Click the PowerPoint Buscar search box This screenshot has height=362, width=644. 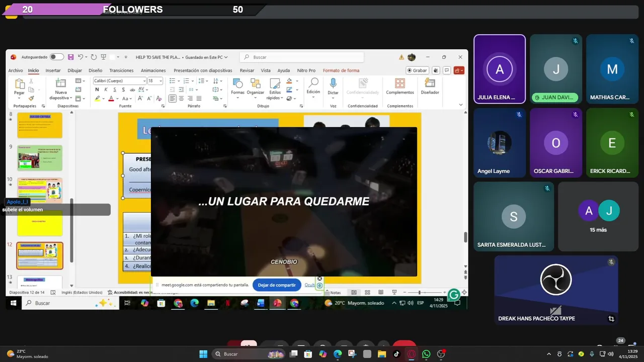point(301,57)
